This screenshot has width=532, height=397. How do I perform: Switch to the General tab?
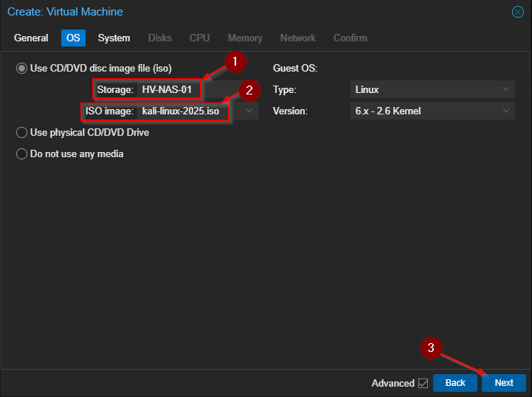tap(31, 38)
